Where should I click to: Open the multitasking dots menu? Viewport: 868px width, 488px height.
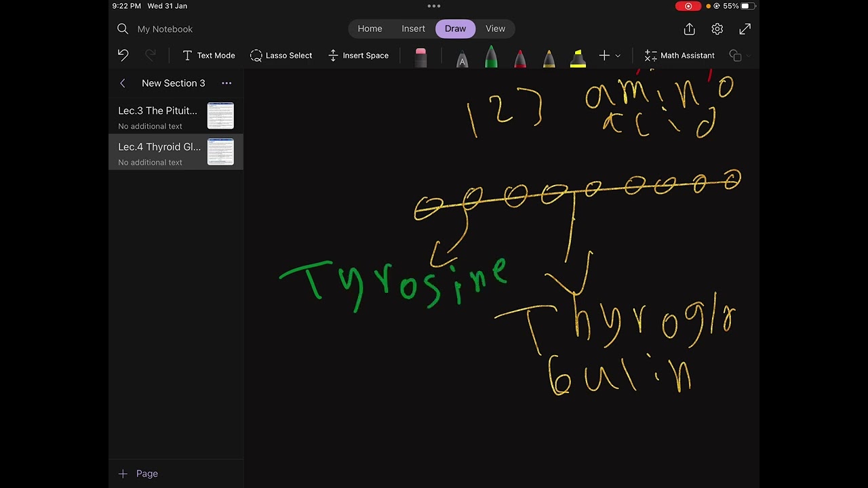click(x=434, y=6)
